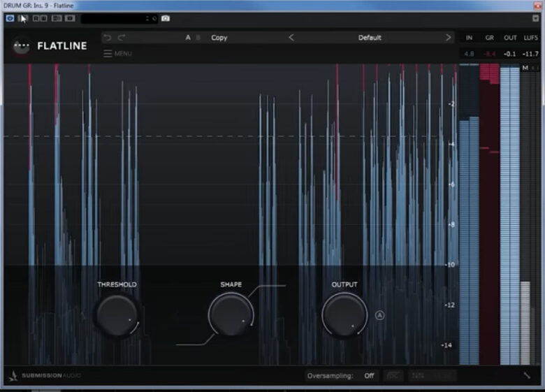The height and width of the screenshot is (392, 545).
Task: Open the host window corner menu
Action: click(535, 18)
